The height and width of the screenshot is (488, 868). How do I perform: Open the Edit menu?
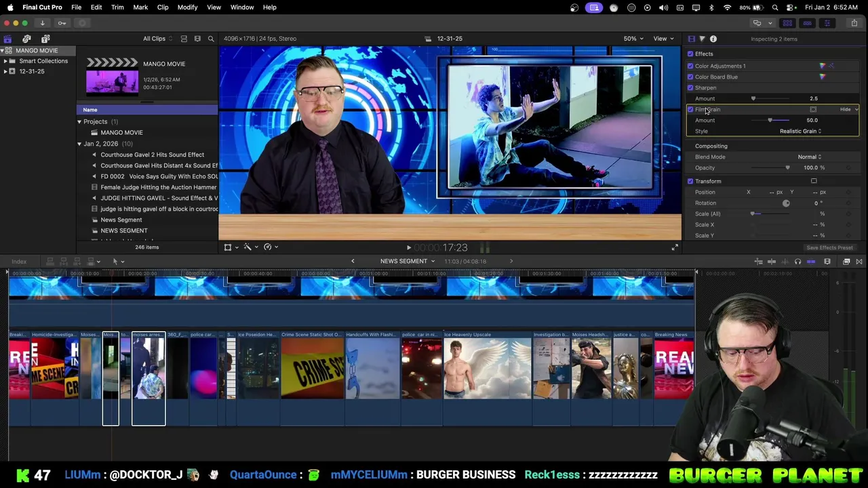pyautogui.click(x=96, y=7)
